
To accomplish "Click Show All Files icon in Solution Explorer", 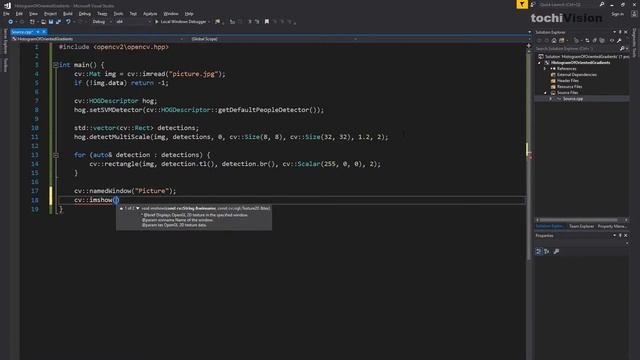I will pyautogui.click(x=602, y=40).
